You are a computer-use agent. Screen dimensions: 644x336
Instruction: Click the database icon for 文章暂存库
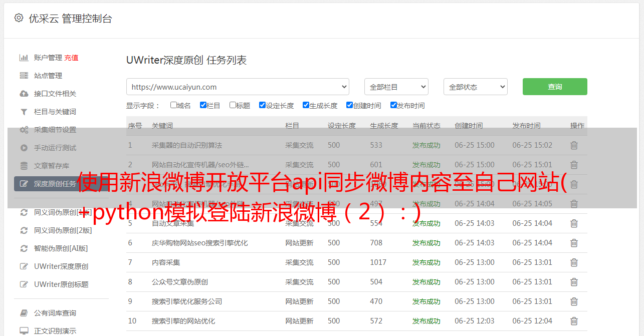24,166
